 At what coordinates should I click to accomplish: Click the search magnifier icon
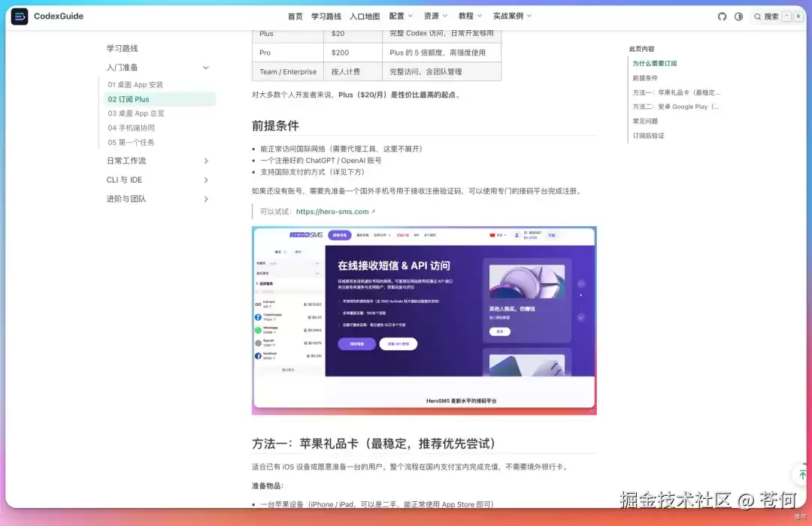757,17
